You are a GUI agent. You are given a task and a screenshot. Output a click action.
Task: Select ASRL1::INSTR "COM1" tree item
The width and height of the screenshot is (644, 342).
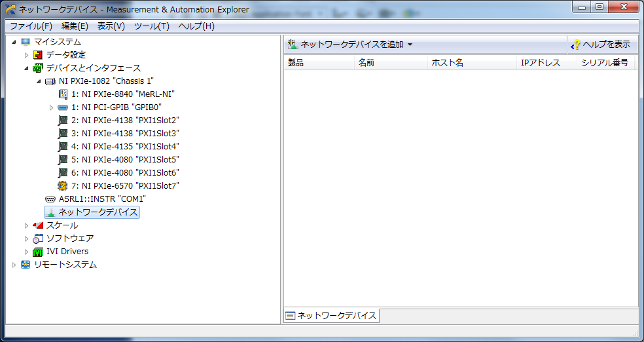102,199
